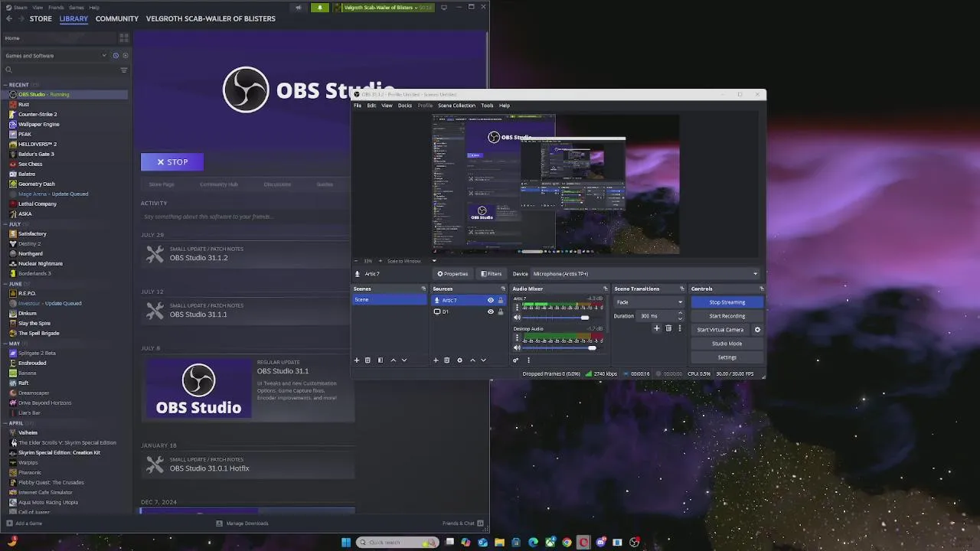
Task: Open OBS Docks menu
Action: coord(405,106)
